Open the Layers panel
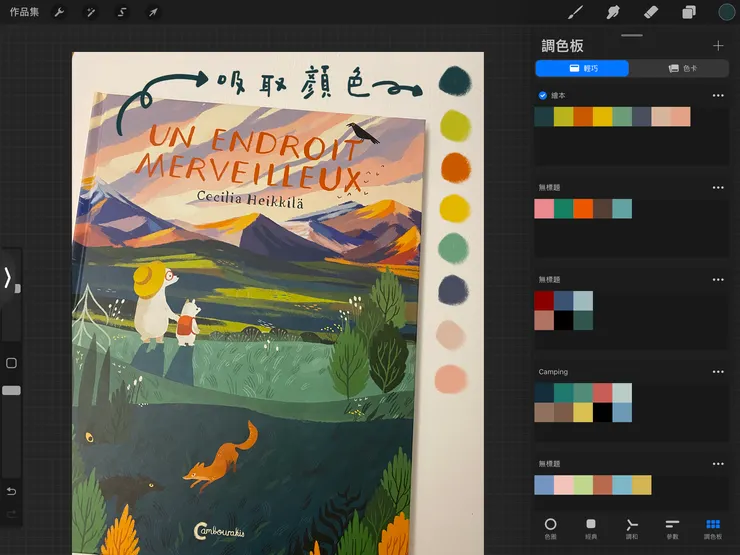Screen dimensions: 740x555 tap(689, 12)
